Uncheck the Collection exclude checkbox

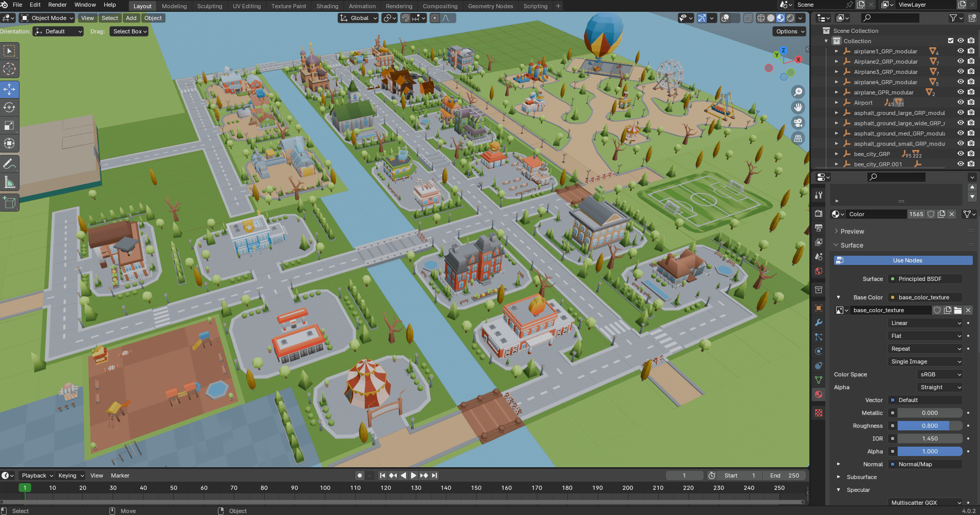click(950, 41)
